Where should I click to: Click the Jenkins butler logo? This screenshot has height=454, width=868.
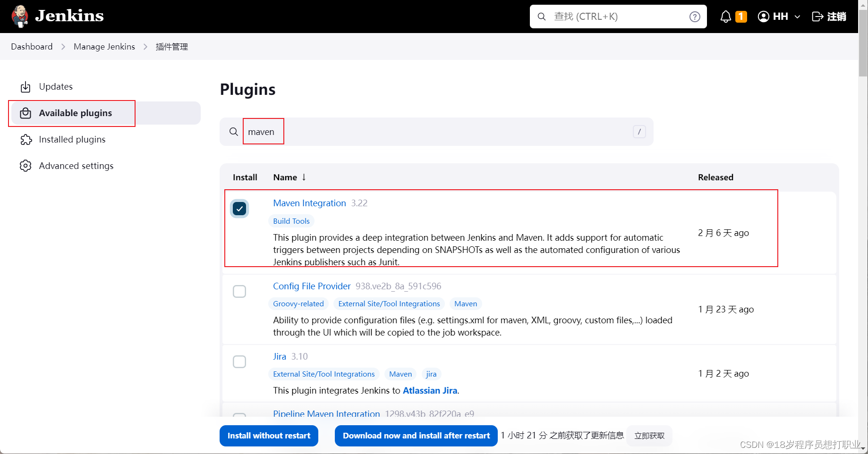click(20, 17)
